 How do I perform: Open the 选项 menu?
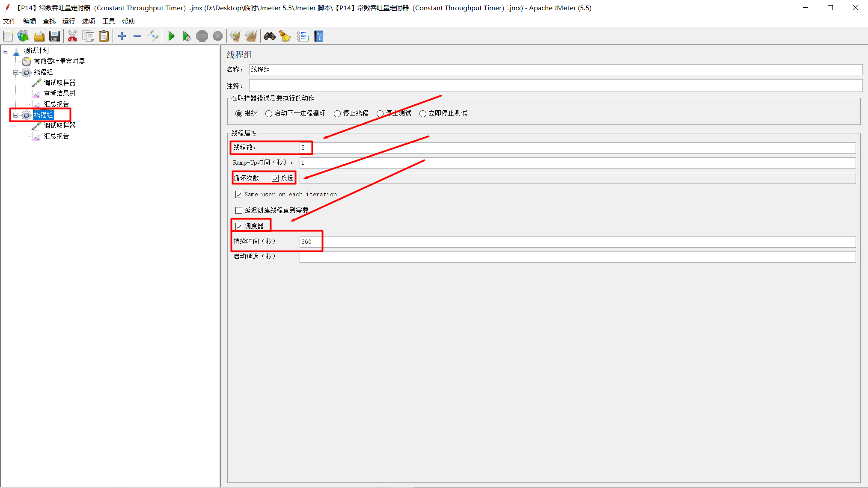point(88,21)
